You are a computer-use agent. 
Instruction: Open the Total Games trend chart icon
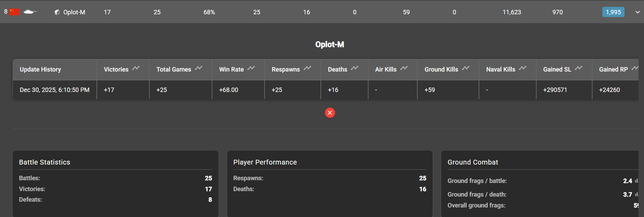[199, 68]
